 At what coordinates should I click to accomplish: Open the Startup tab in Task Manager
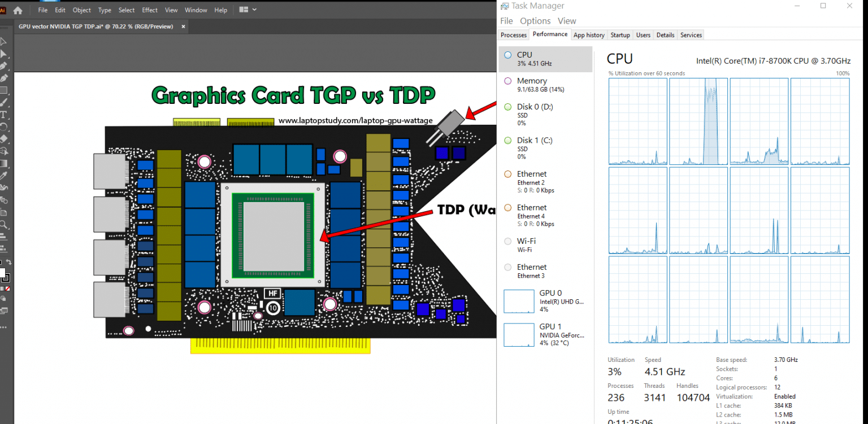(x=620, y=34)
